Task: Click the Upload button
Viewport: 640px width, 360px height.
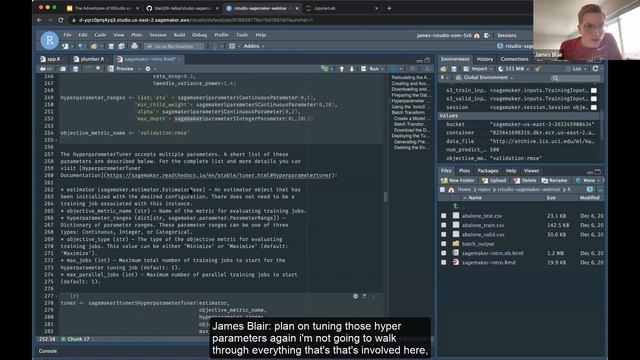Action: tap(494, 180)
